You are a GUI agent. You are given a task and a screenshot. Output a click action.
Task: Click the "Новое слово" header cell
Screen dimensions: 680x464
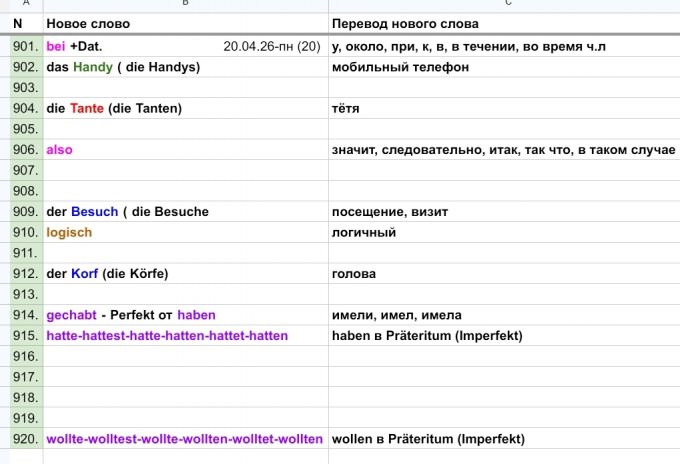click(185, 23)
